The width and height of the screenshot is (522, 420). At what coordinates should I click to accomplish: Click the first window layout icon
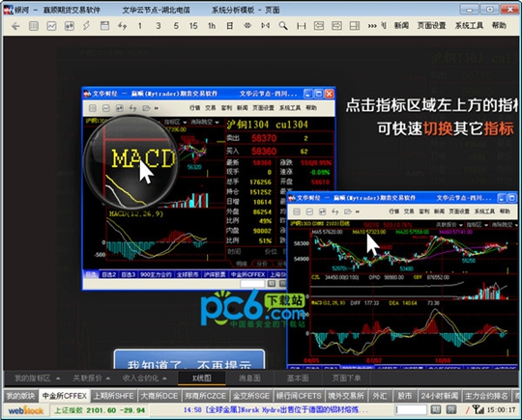pos(319,26)
